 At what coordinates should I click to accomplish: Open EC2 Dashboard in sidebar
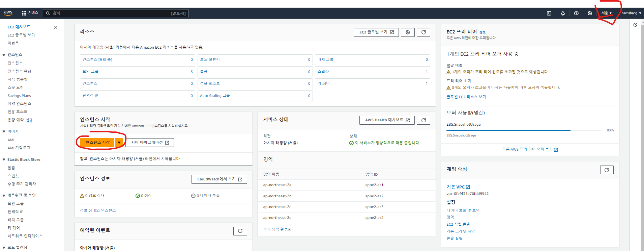pyautogui.click(x=19, y=27)
